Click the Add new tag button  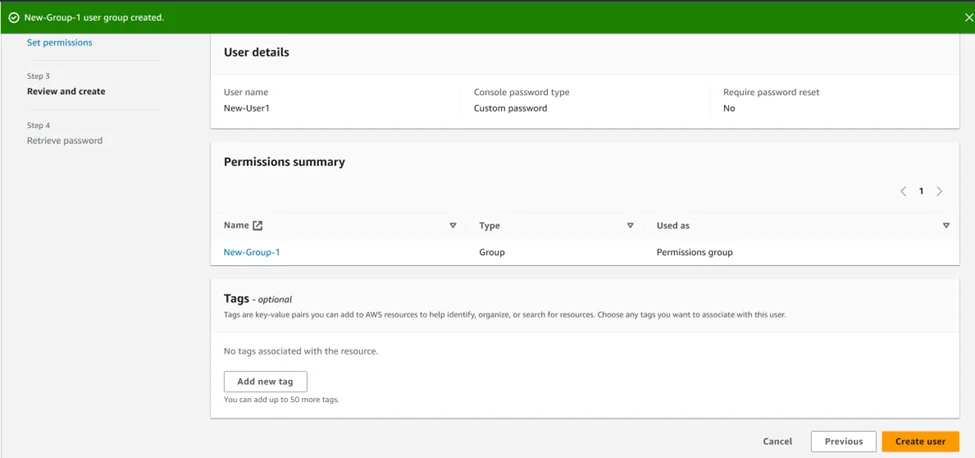[x=265, y=382]
